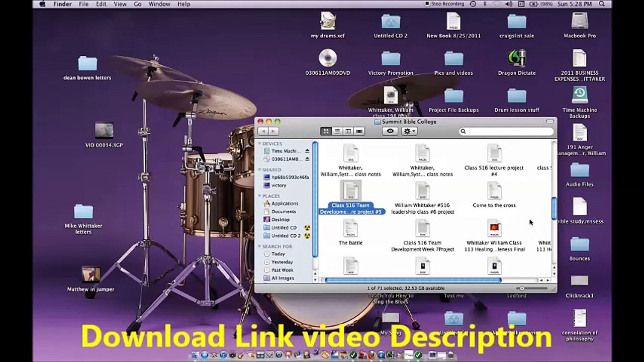Open the volume menu bar control
This screenshot has height=362, width=644.
click(509, 4)
